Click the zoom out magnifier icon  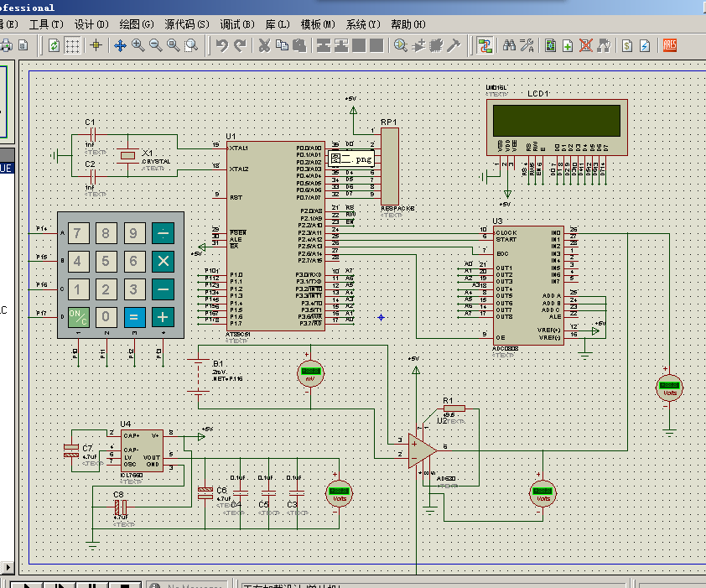156,45
